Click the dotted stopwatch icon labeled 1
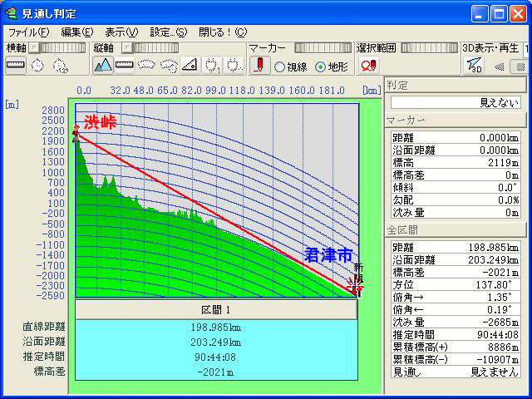Viewport: 532px width, 399px height. tap(212, 65)
